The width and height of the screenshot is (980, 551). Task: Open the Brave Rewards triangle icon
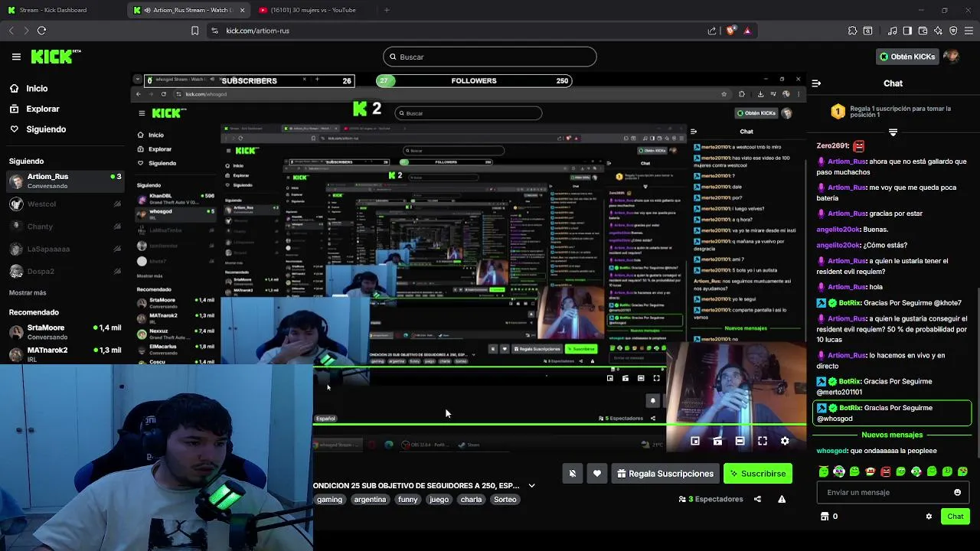[747, 31]
